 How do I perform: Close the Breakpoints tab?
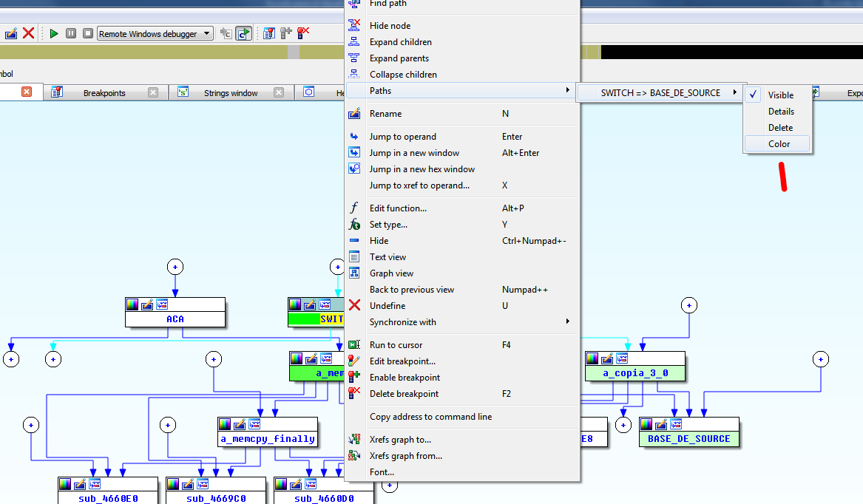click(153, 92)
